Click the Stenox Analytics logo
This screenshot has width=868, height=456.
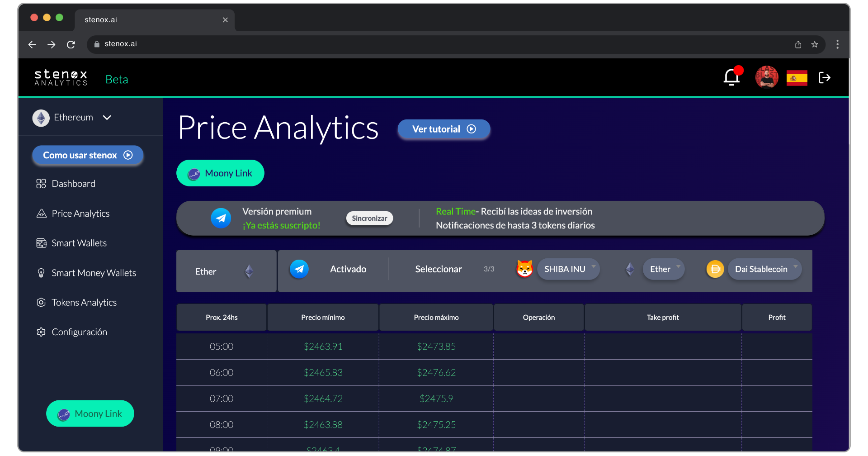coord(61,77)
